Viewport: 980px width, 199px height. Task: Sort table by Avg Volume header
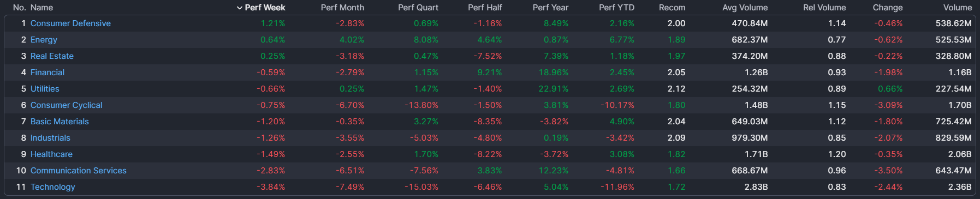click(745, 8)
